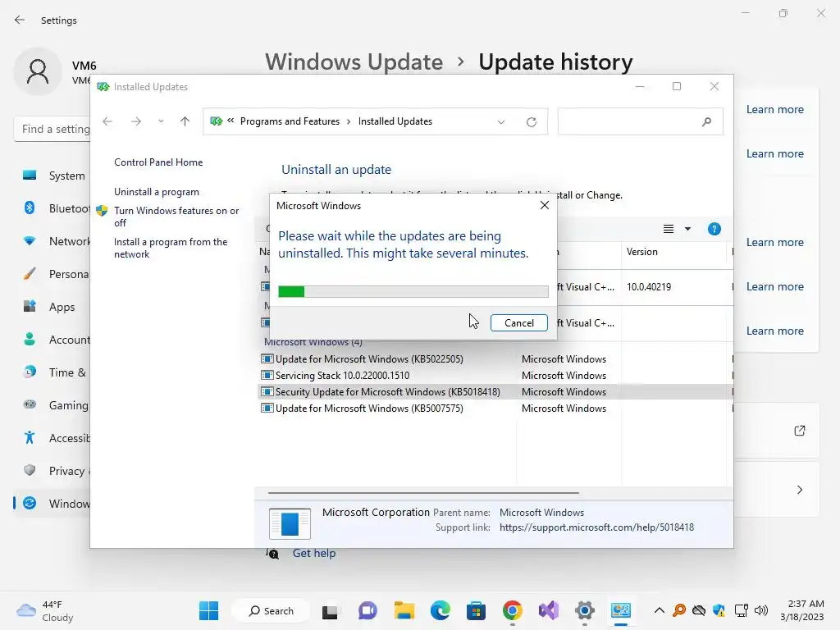Click version 10.0.40219 cell
The width and height of the screenshot is (840, 630).
pos(649,287)
